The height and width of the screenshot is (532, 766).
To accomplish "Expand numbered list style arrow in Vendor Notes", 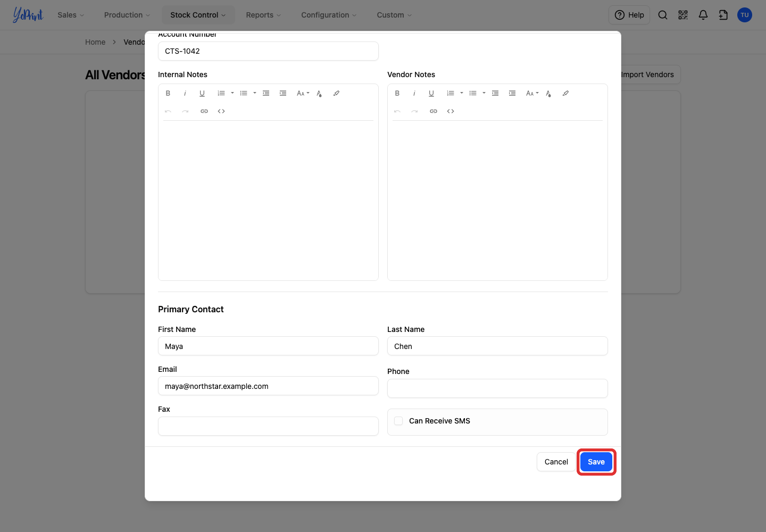I will [462, 93].
